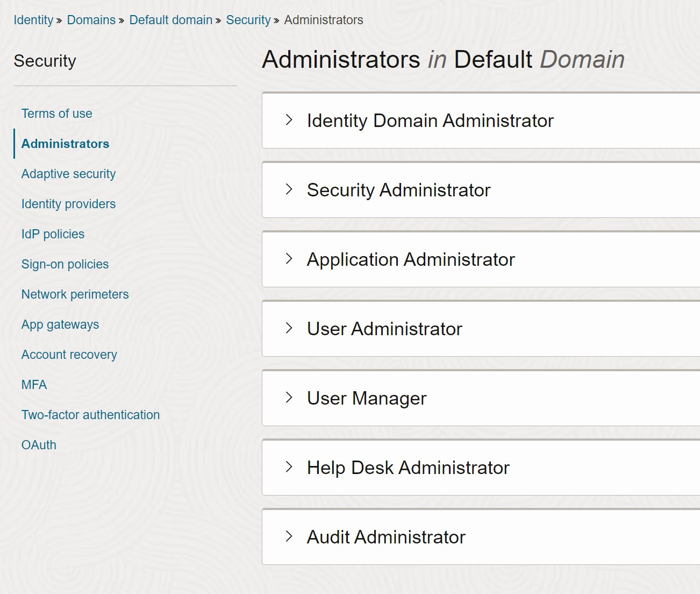The image size is (700, 594).
Task: Expand the Security Administrator section
Action: click(289, 189)
